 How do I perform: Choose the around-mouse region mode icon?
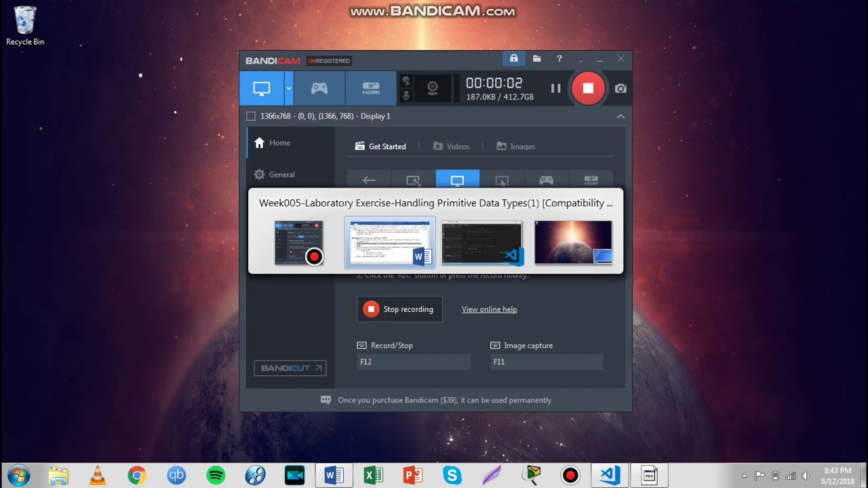[x=502, y=180]
